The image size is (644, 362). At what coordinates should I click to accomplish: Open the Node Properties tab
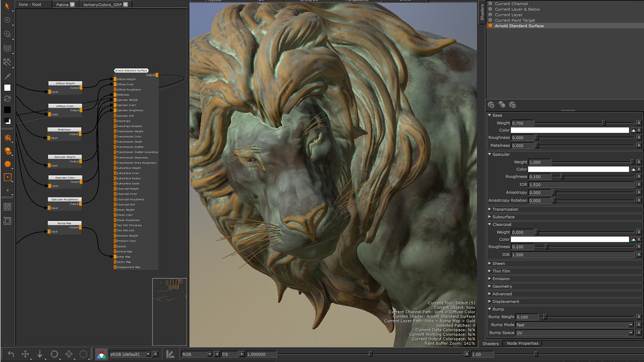click(x=522, y=343)
